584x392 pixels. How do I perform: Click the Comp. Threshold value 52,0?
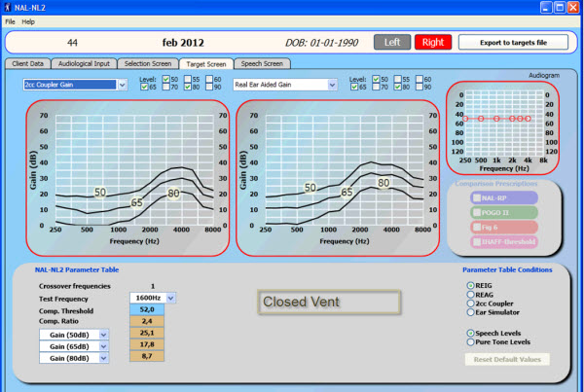147,309
